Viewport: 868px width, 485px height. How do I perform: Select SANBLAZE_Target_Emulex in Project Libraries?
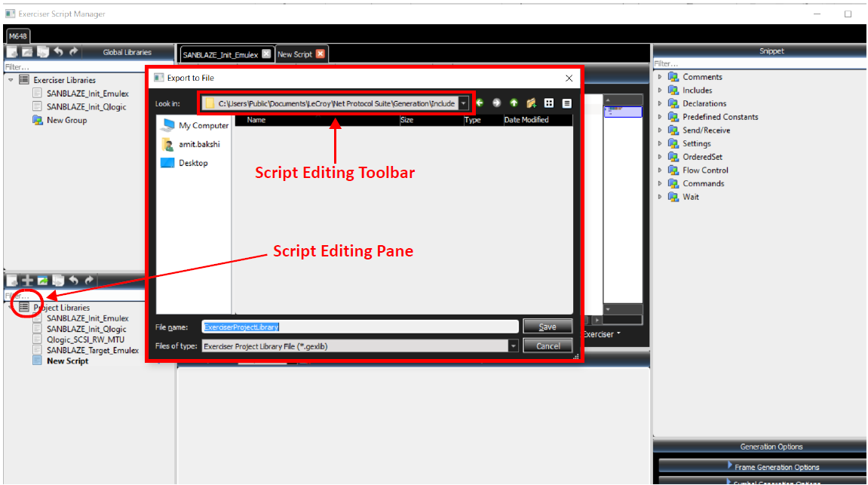(x=93, y=350)
